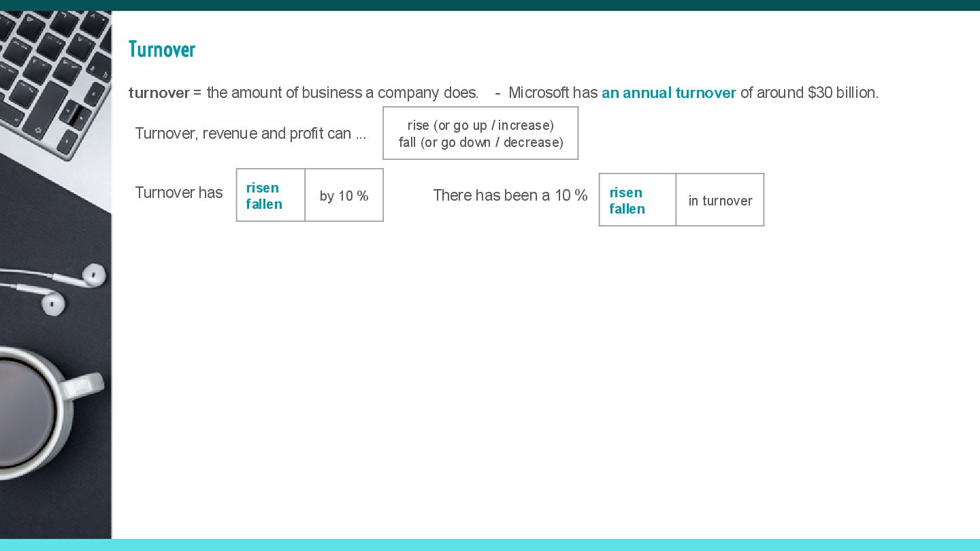Click the 'Turnover has' text

[x=179, y=193]
